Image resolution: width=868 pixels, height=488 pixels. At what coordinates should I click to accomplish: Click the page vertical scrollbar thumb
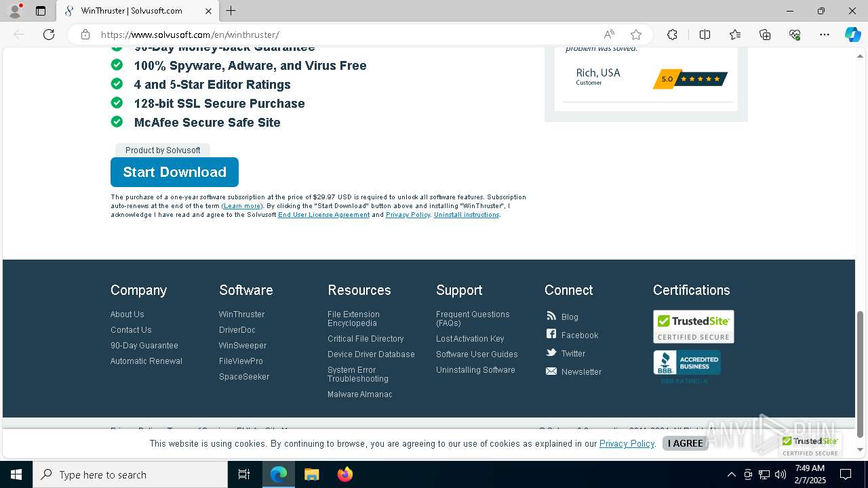(861, 374)
